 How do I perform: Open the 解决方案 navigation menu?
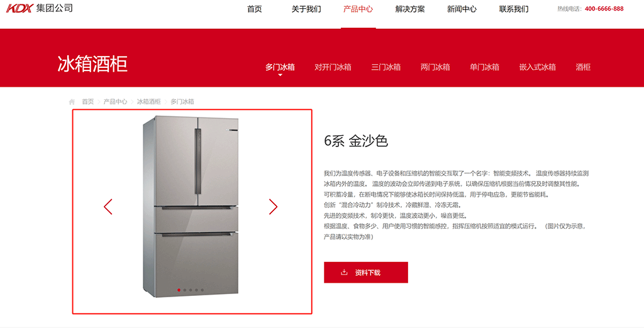410,9
